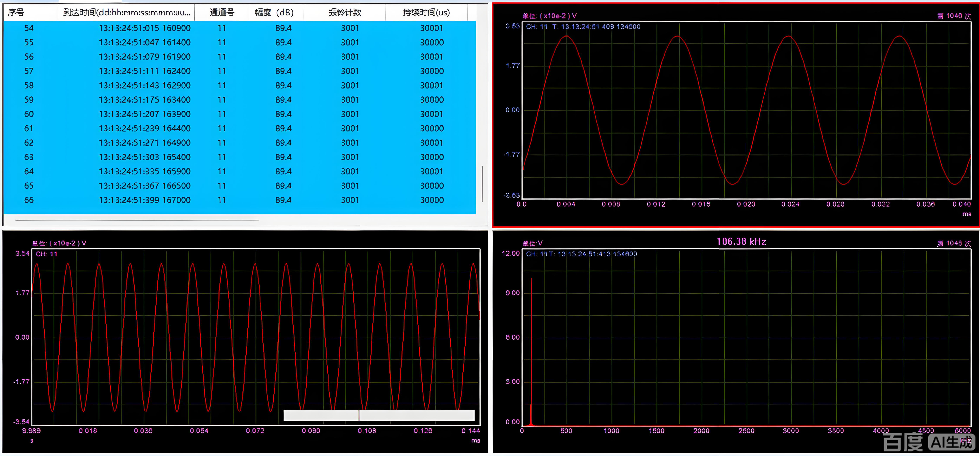
Task: Click the white navigator bar in lower-left waveform
Action: pyautogui.click(x=417, y=415)
